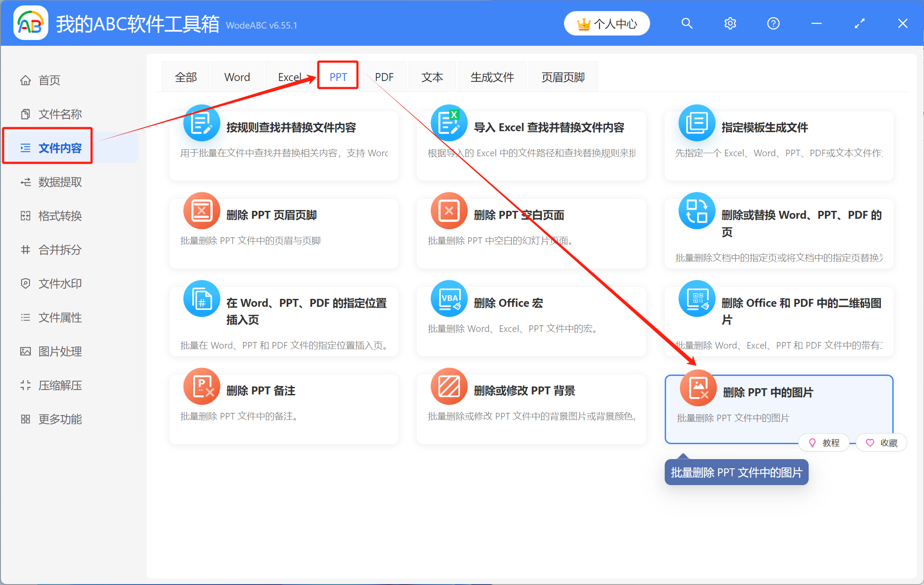Click the search magnifier icon in header

[687, 23]
